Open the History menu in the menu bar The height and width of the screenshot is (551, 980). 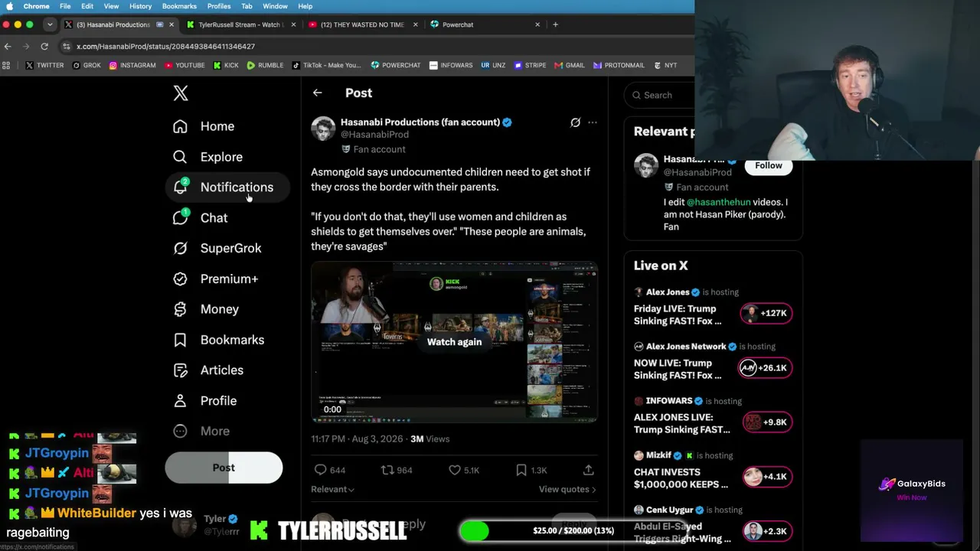click(x=140, y=6)
